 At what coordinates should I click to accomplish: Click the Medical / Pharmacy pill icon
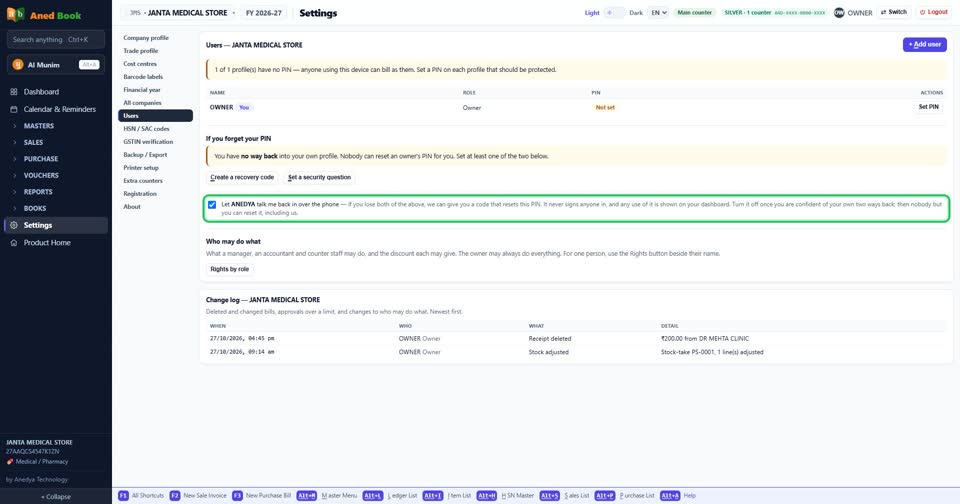(10, 462)
